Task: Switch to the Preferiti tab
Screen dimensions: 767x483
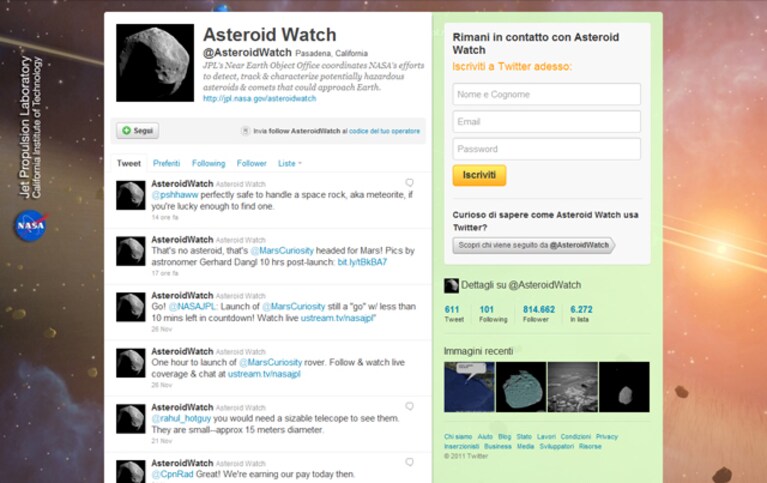Action: coord(166,163)
